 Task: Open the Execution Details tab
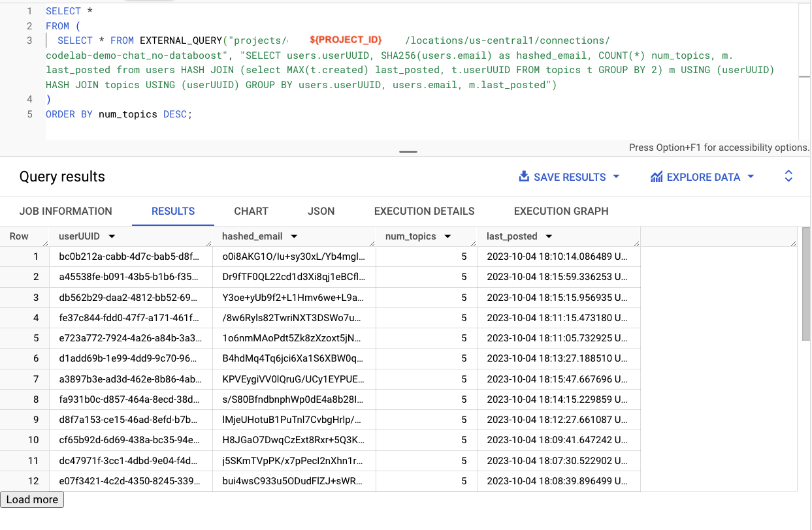(x=424, y=211)
